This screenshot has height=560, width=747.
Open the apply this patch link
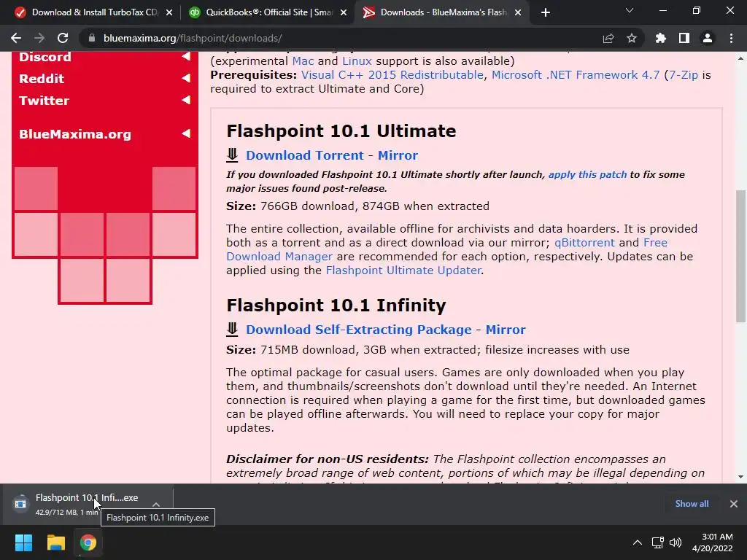tap(587, 174)
